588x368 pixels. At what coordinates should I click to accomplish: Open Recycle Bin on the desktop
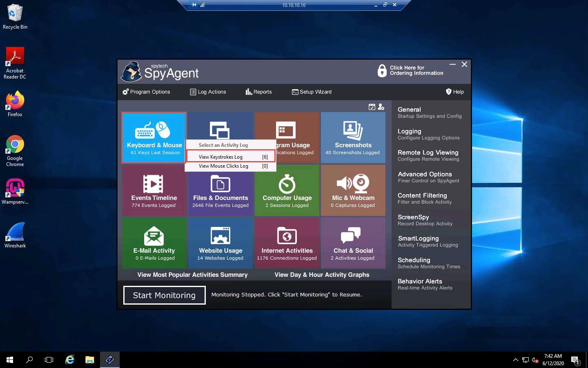pos(15,17)
